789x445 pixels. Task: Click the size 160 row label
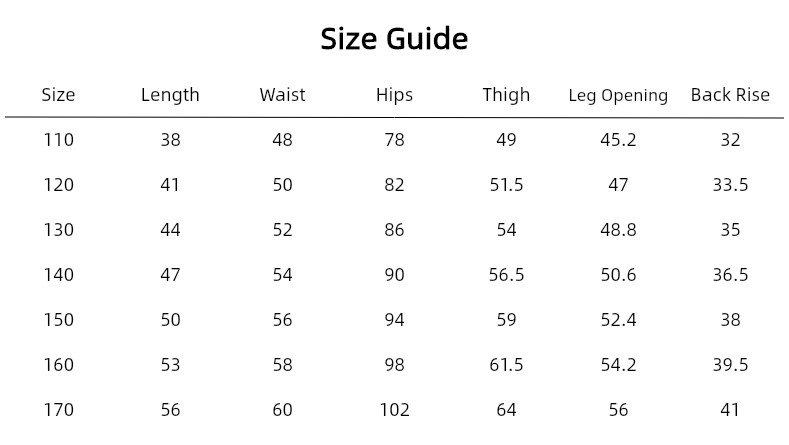[x=59, y=365]
